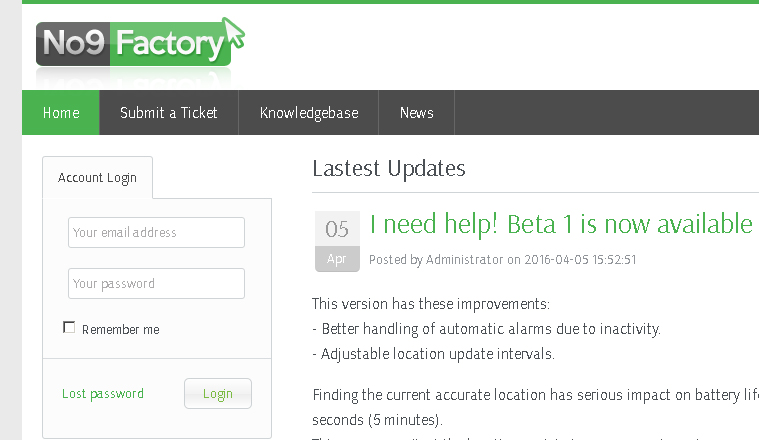Focus the Your email address field
Image resolution: width=759 pixels, height=440 pixels.
[156, 233]
